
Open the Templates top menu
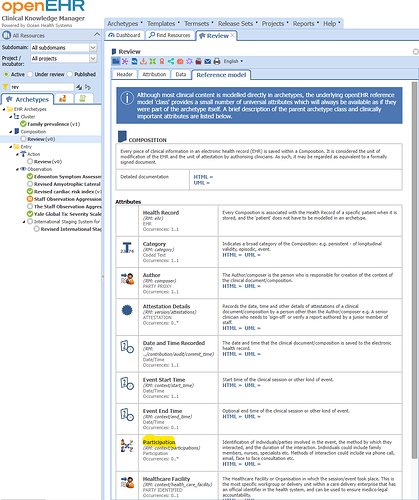coord(163,24)
